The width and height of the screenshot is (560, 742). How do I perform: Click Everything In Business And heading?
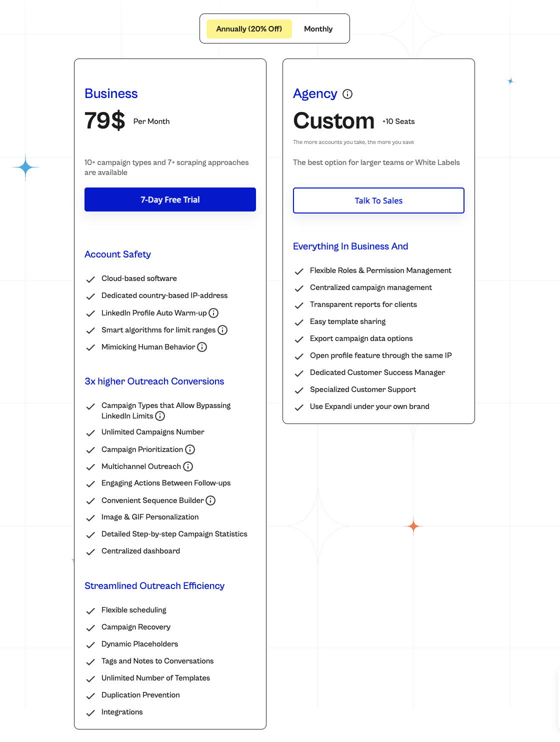pyautogui.click(x=350, y=246)
